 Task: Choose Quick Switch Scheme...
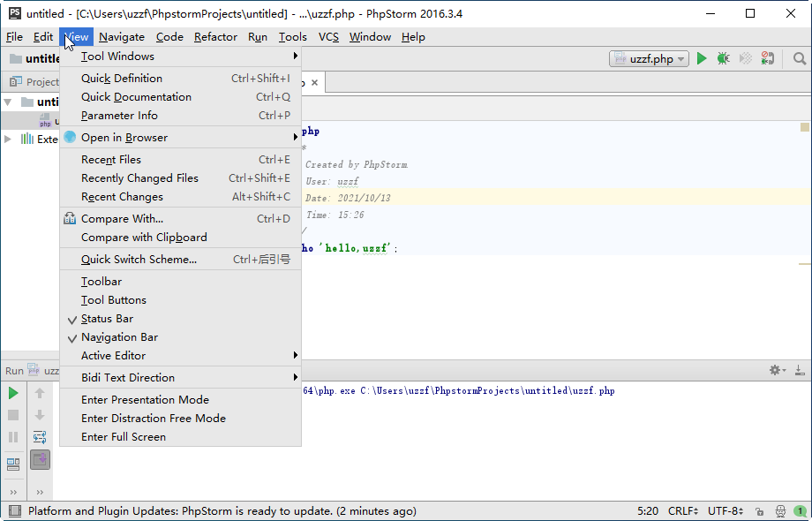[180, 259]
